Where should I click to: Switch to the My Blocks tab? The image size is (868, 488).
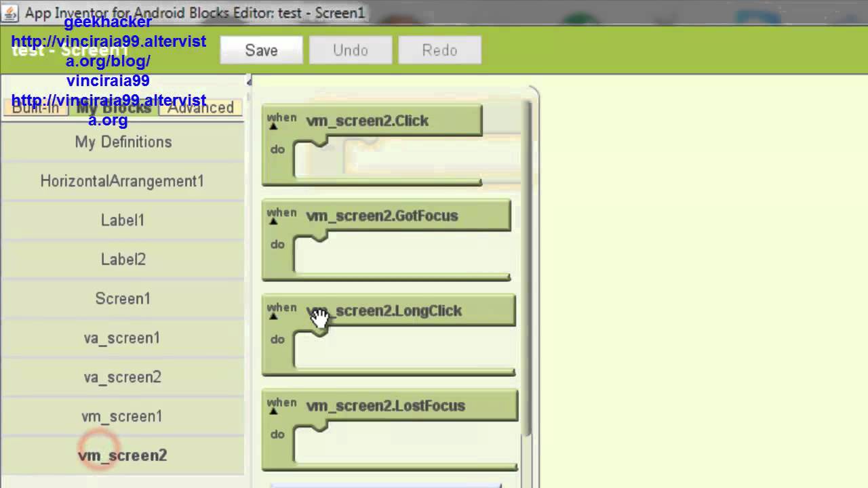(113, 108)
